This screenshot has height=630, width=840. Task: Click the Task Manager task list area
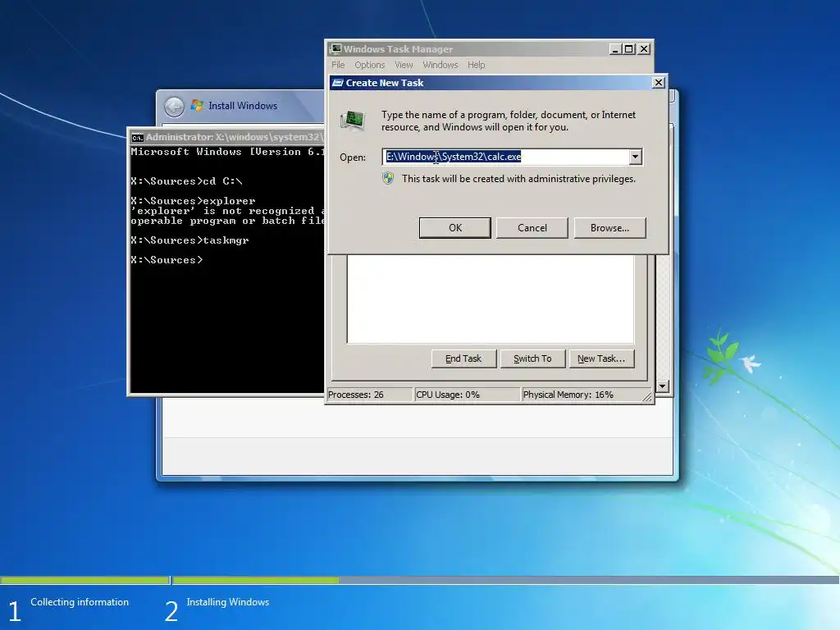pos(491,299)
